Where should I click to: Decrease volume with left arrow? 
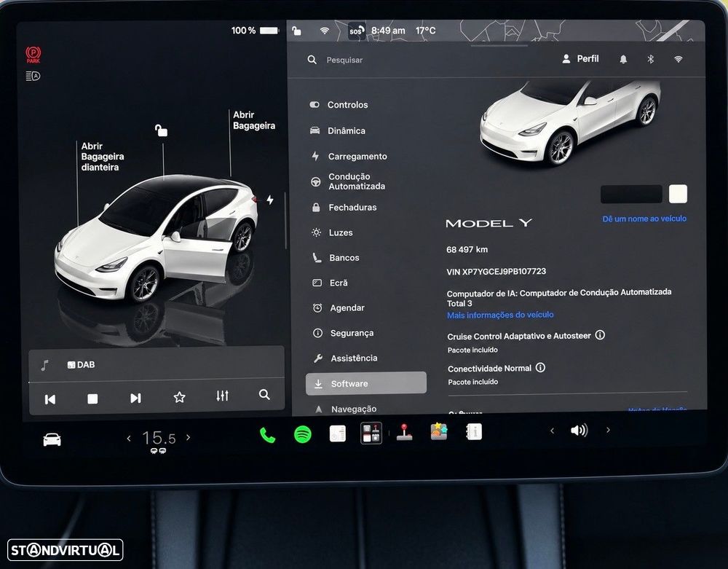tap(552, 431)
